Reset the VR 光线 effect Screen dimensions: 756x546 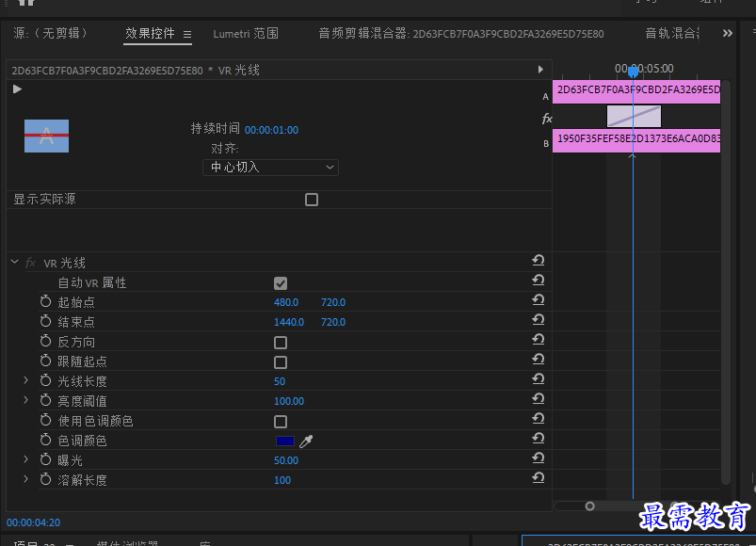point(539,261)
